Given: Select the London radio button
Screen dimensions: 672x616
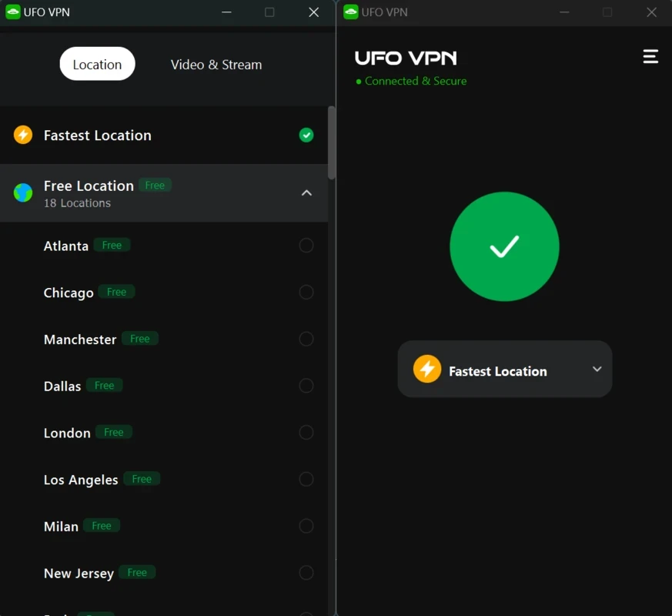Looking at the screenshot, I should 306,433.
